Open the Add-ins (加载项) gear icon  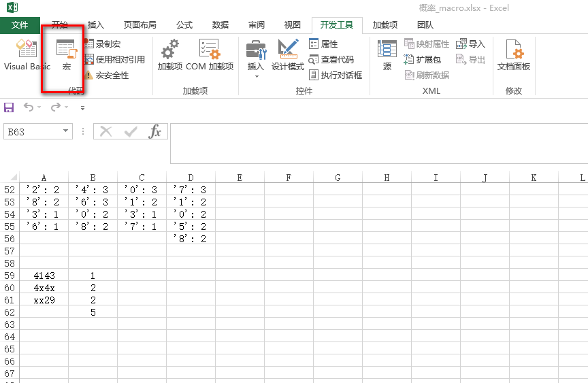pyautogui.click(x=170, y=54)
